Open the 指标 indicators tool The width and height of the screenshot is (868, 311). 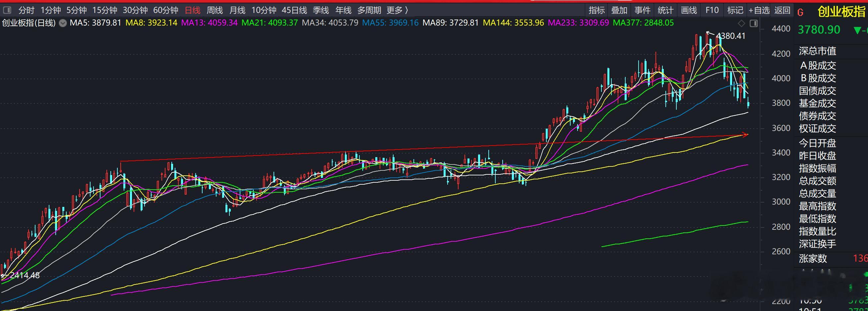tap(597, 11)
